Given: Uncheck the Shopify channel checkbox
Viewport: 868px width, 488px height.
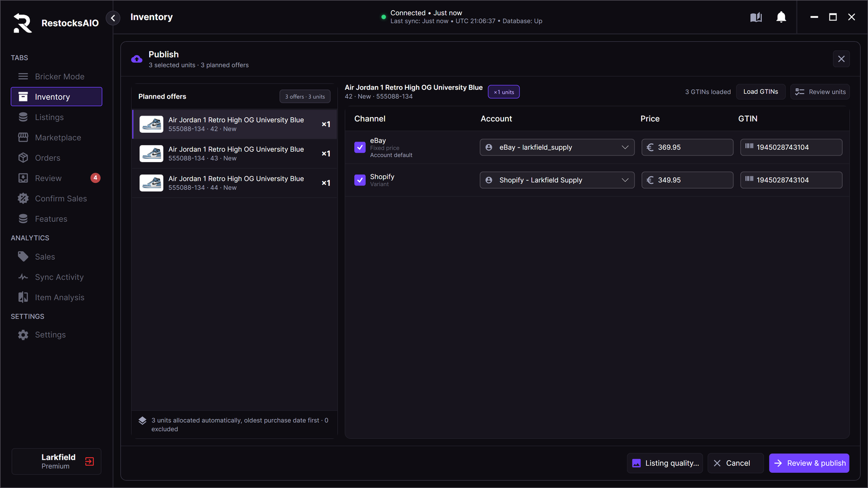Looking at the screenshot, I should point(360,180).
